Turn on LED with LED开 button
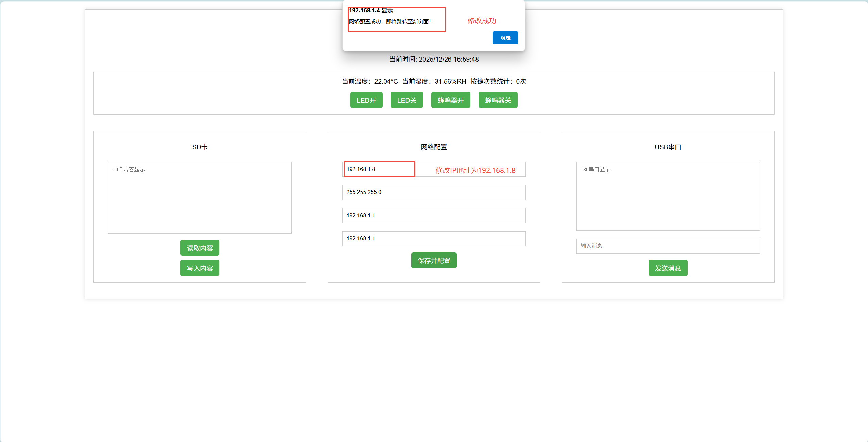Image resolution: width=868 pixels, height=442 pixels. [x=366, y=100]
